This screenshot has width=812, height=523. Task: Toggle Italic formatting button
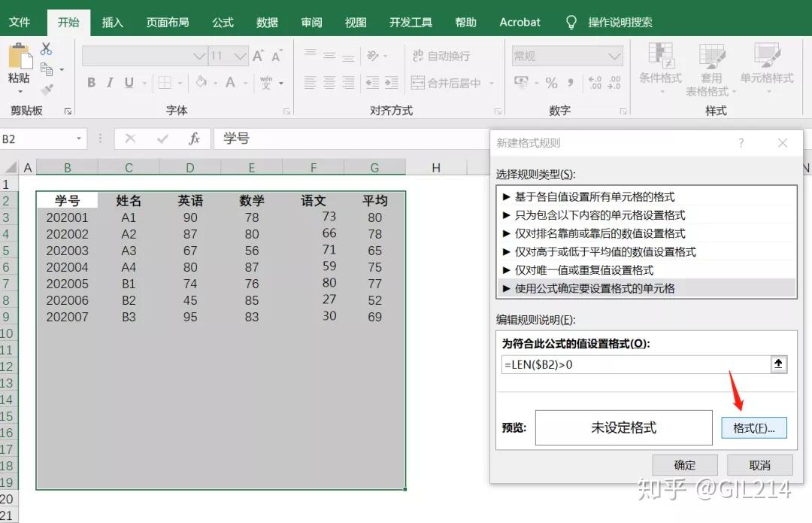(x=110, y=83)
